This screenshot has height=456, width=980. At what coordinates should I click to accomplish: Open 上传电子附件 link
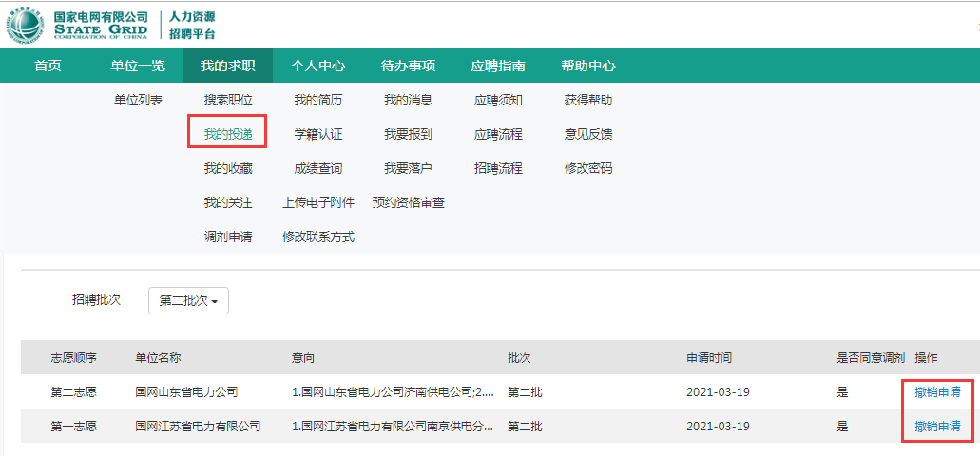click(317, 202)
